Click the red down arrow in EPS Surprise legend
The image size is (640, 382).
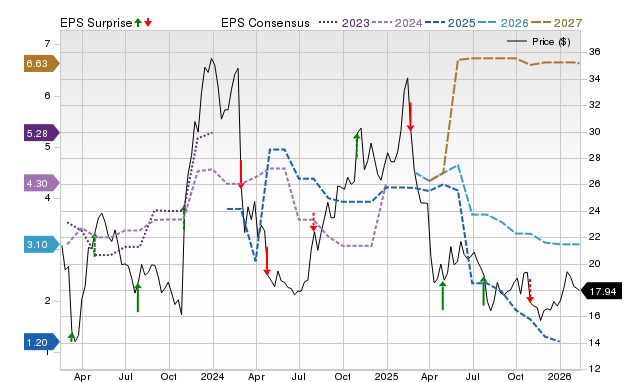(148, 23)
